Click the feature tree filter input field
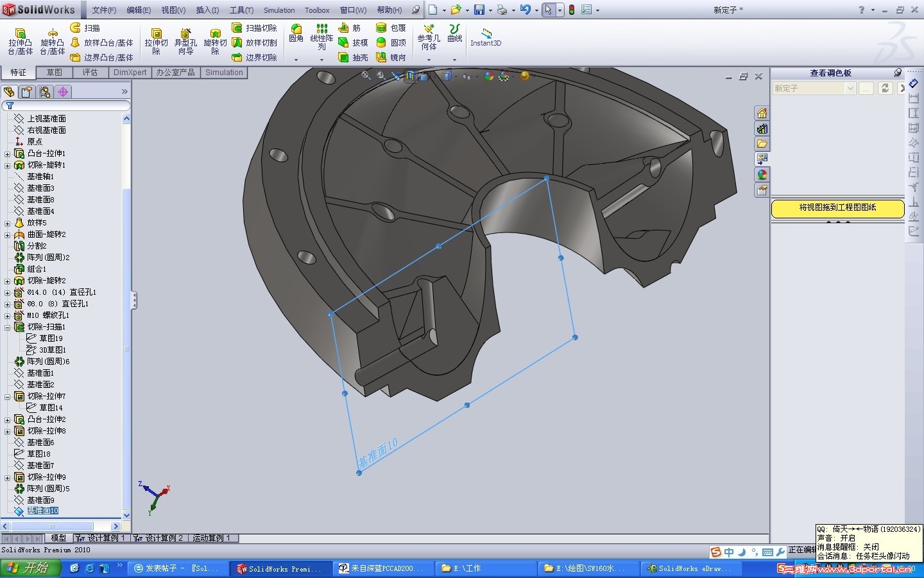This screenshot has width=924, height=578. [66, 105]
